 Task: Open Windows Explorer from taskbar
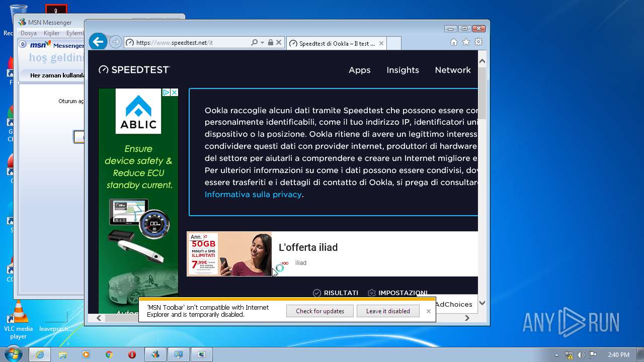pyautogui.click(x=63, y=354)
